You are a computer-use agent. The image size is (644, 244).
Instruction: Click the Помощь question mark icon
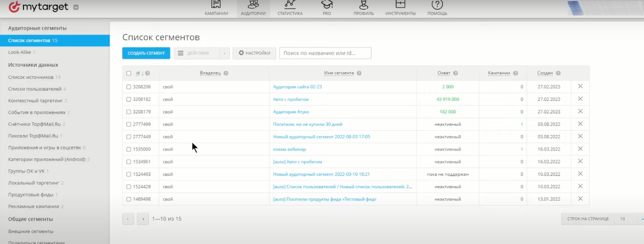(437, 4)
